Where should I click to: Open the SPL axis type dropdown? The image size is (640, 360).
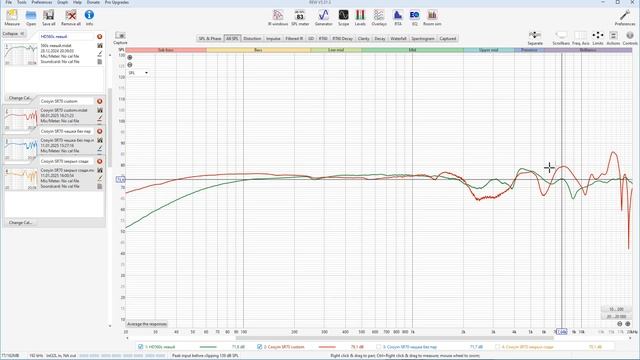pos(138,73)
